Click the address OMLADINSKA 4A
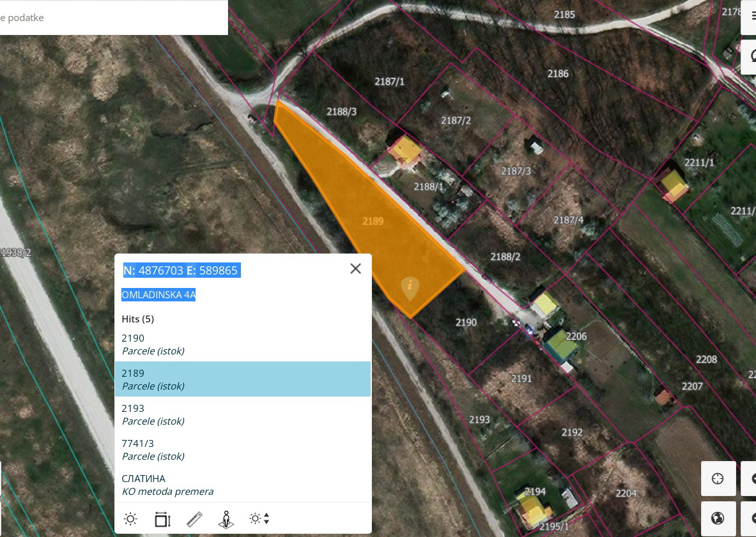Screen dimensions: 756x537 pos(158,295)
